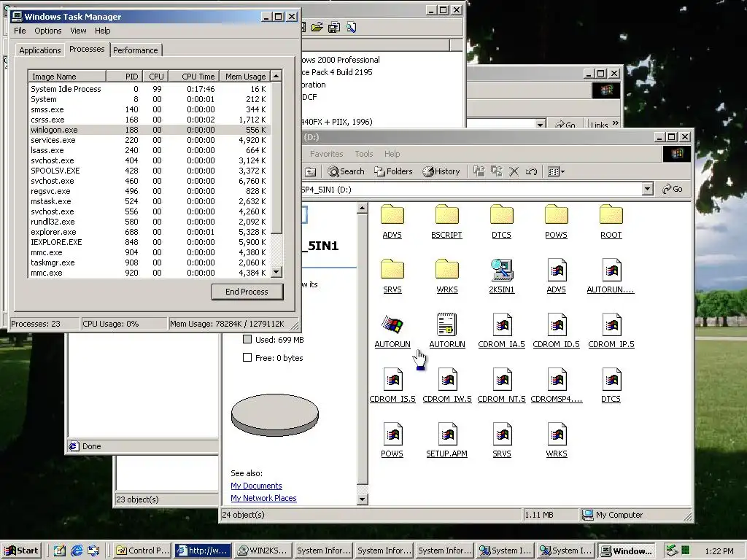Open Task Manager Options menu

47,31
